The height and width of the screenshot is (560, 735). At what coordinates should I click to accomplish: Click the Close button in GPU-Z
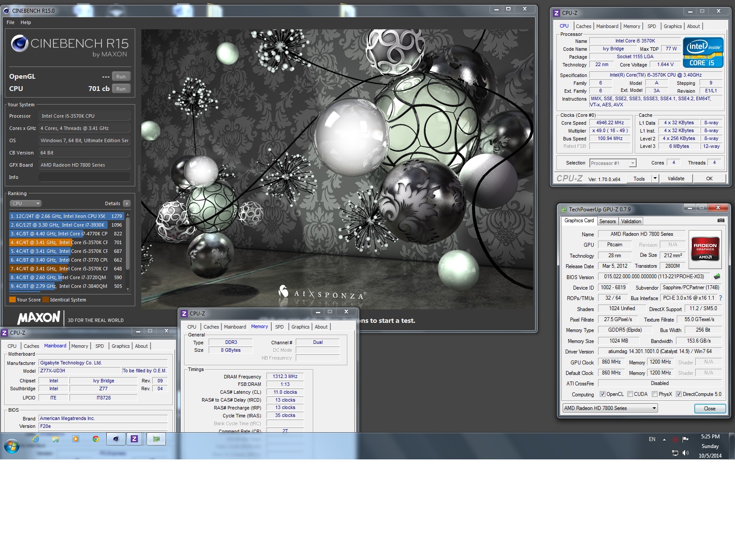(x=710, y=409)
